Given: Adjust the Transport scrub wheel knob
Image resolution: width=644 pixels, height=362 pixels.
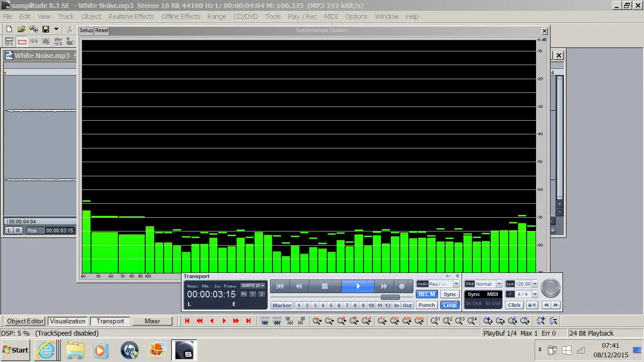Looking at the screenshot, I should pyautogui.click(x=550, y=287).
